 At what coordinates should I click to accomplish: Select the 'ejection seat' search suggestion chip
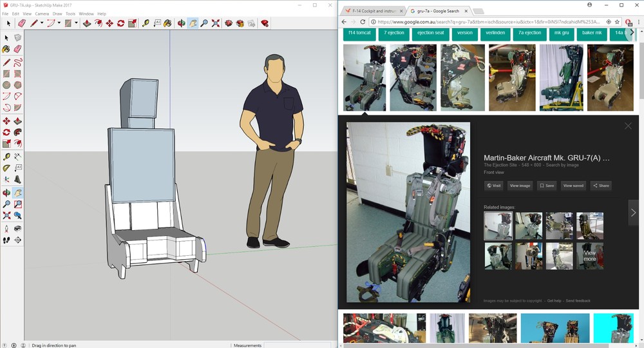(430, 32)
